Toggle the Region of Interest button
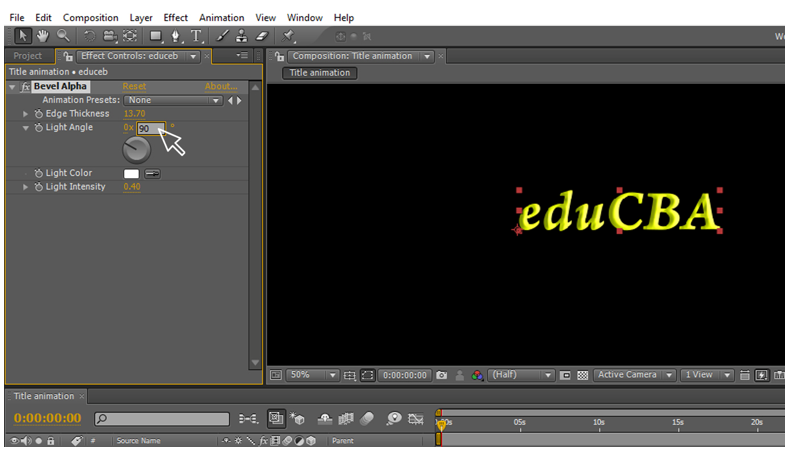Image resolution: width=788 pixels, height=450 pixels. click(x=565, y=375)
